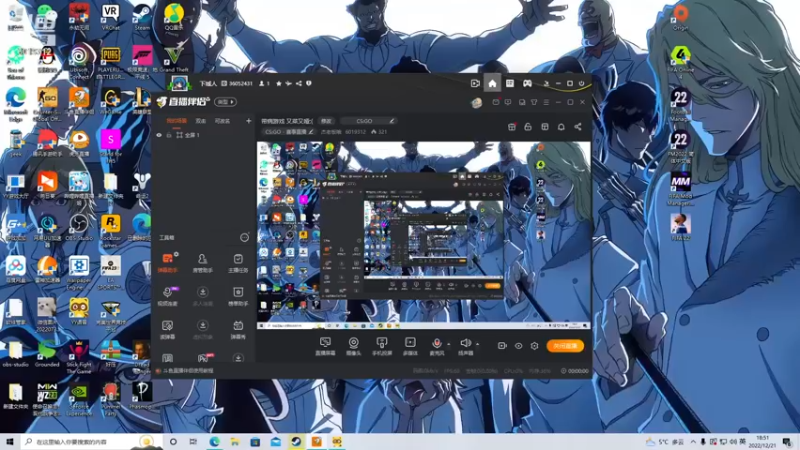Open Microsoft Edge from taskbar
Viewport: 800px width, 450px height.
click(214, 442)
